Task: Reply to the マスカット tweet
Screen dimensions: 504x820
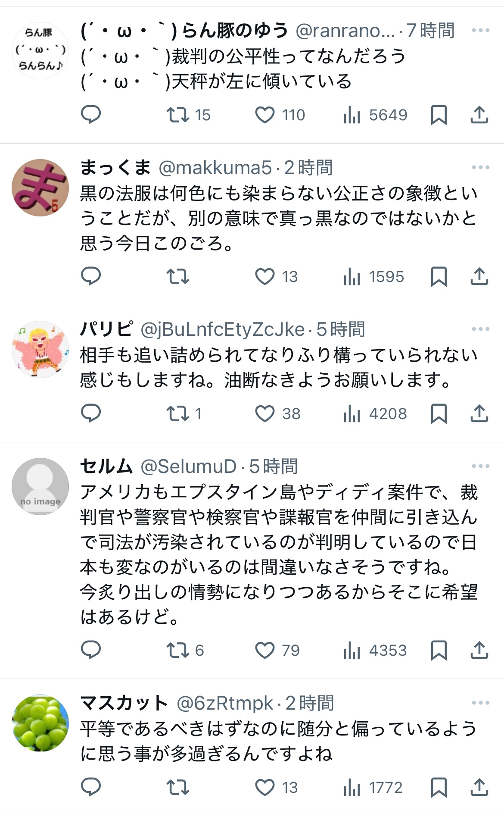Action: tap(91, 788)
